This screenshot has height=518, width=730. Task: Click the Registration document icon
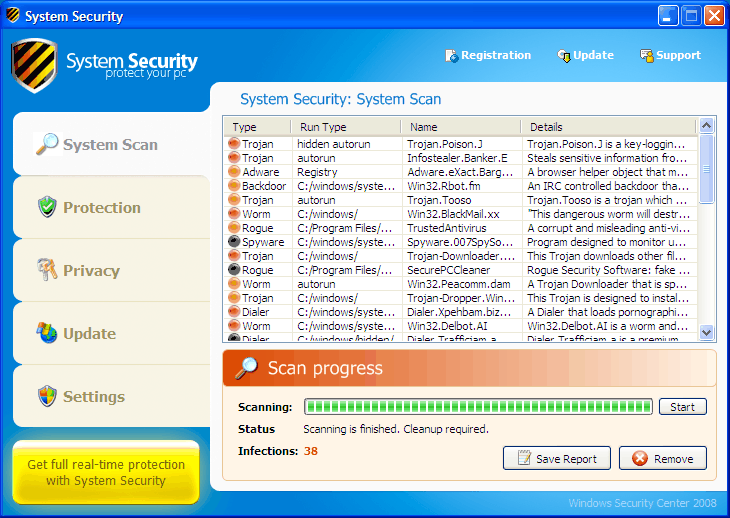452,56
